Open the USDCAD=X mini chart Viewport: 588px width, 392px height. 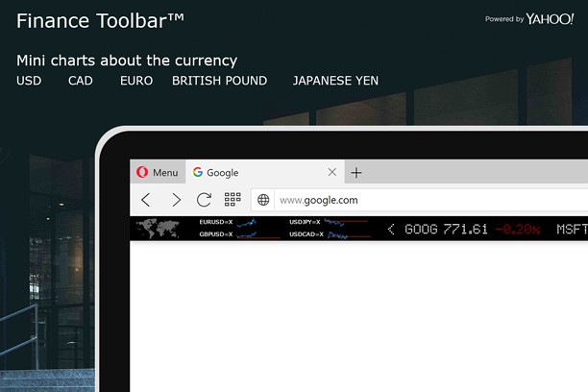(349, 235)
